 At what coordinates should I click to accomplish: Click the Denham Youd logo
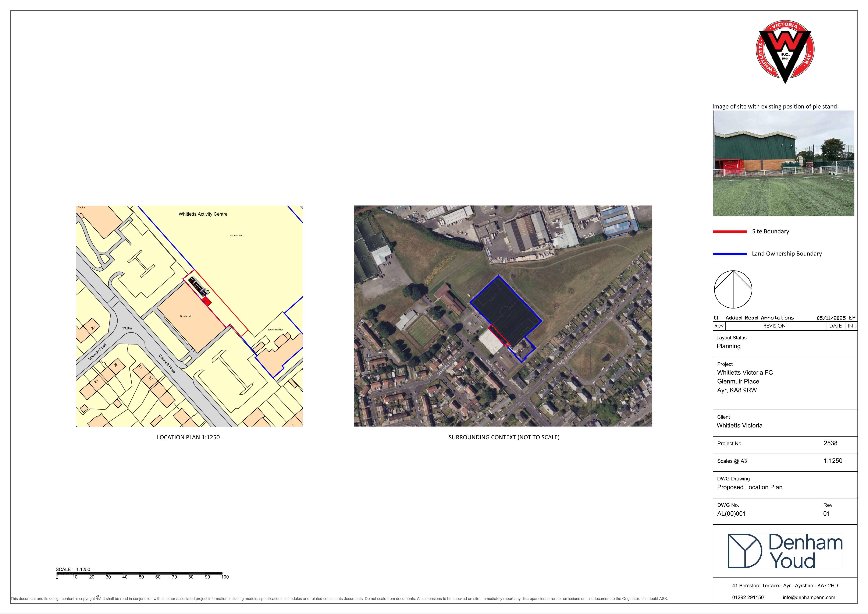click(x=785, y=551)
